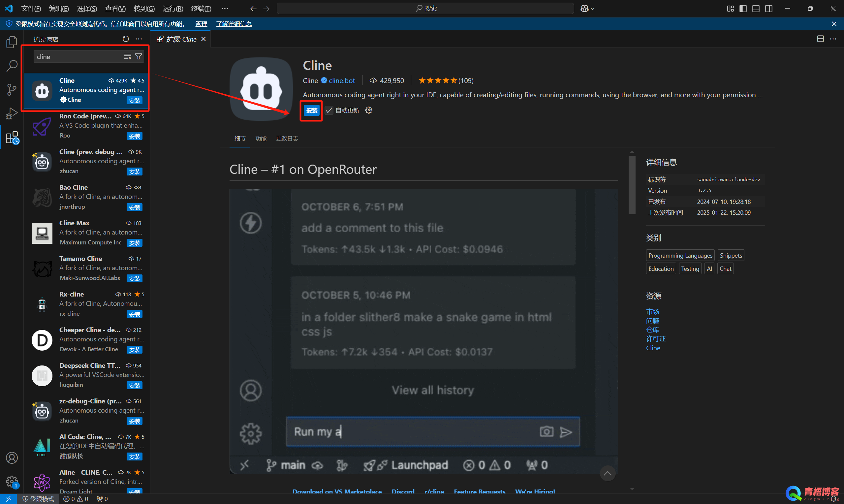Clear extensions search results

tap(127, 57)
